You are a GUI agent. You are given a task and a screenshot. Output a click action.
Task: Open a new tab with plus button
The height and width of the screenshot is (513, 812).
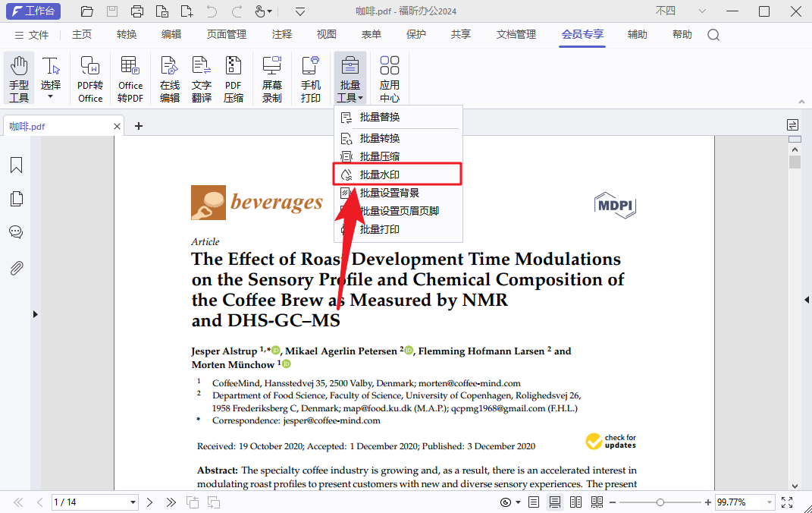tap(139, 126)
